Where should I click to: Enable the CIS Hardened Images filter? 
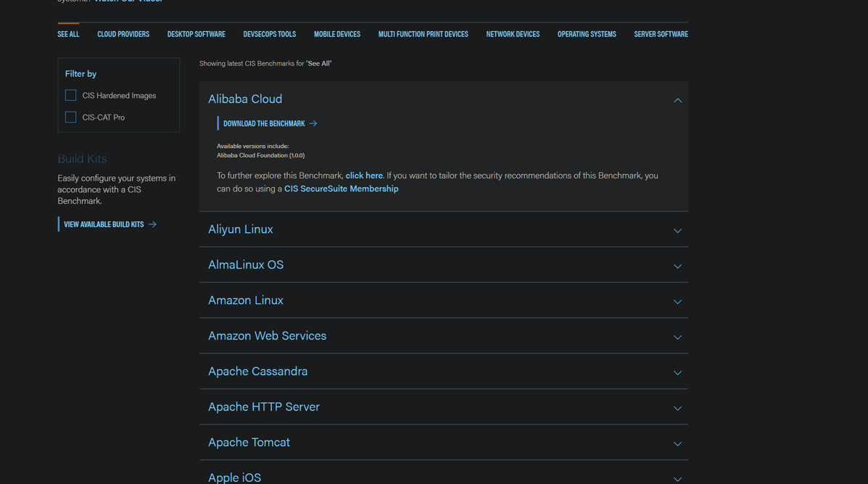point(71,95)
